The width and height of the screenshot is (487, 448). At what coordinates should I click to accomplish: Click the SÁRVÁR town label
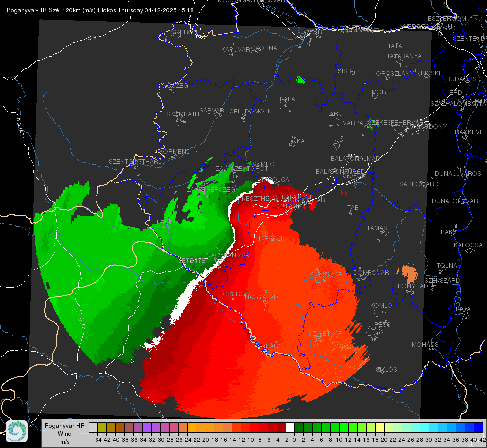(212, 111)
